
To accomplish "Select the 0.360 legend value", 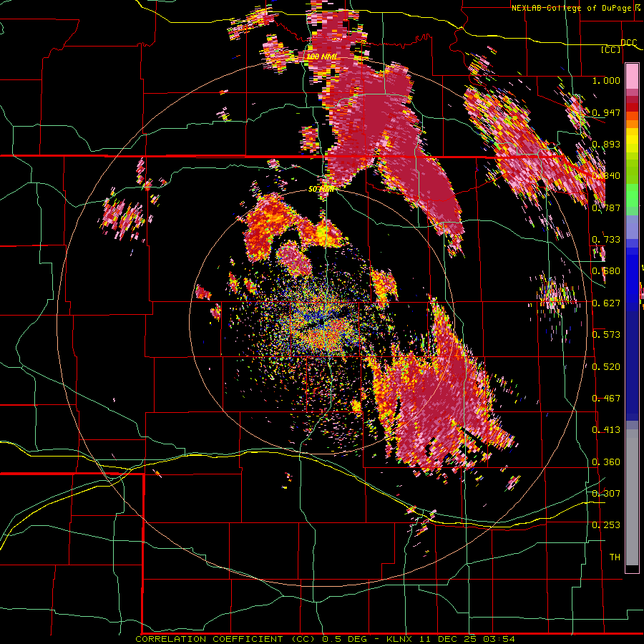I will coord(606,462).
